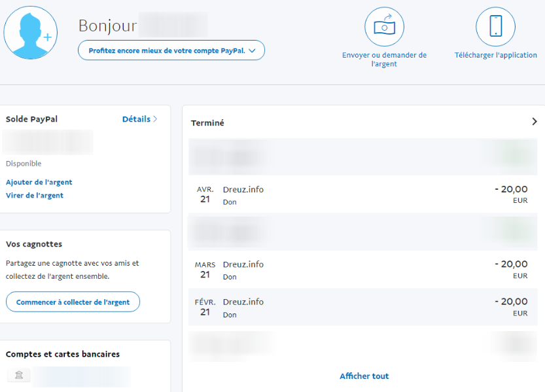Click 'Télécharger l'application' text link
The image size is (545, 392).
point(495,56)
